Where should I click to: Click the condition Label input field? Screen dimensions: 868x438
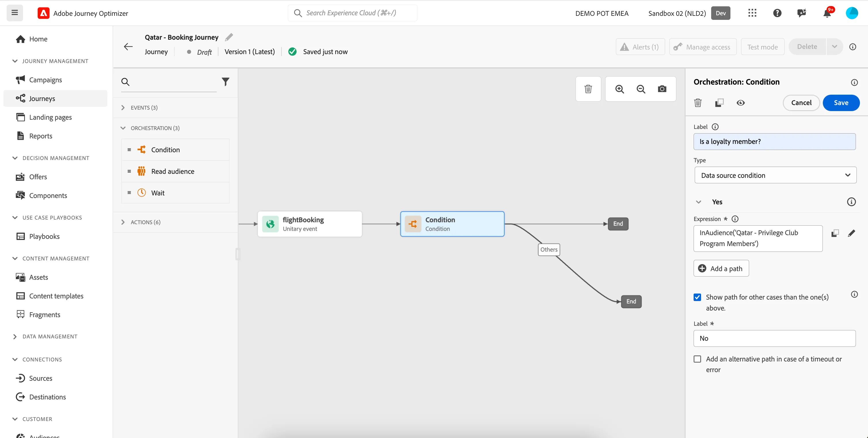(x=774, y=142)
